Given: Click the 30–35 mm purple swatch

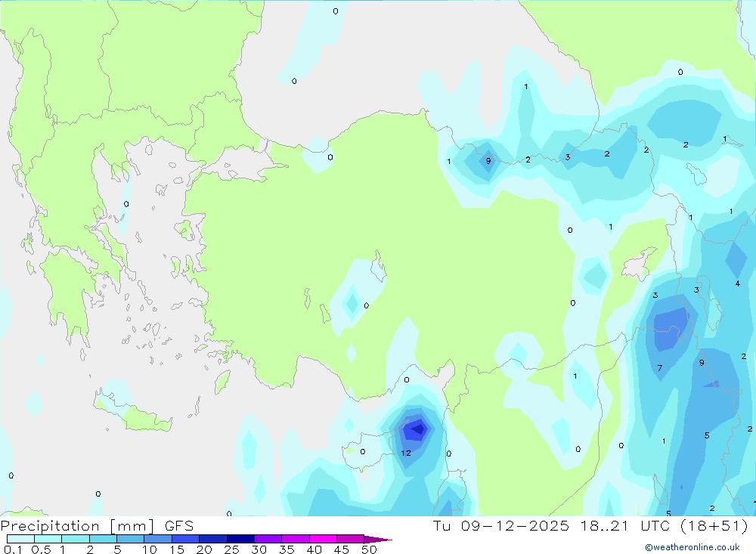Looking at the screenshot, I should 268,539.
